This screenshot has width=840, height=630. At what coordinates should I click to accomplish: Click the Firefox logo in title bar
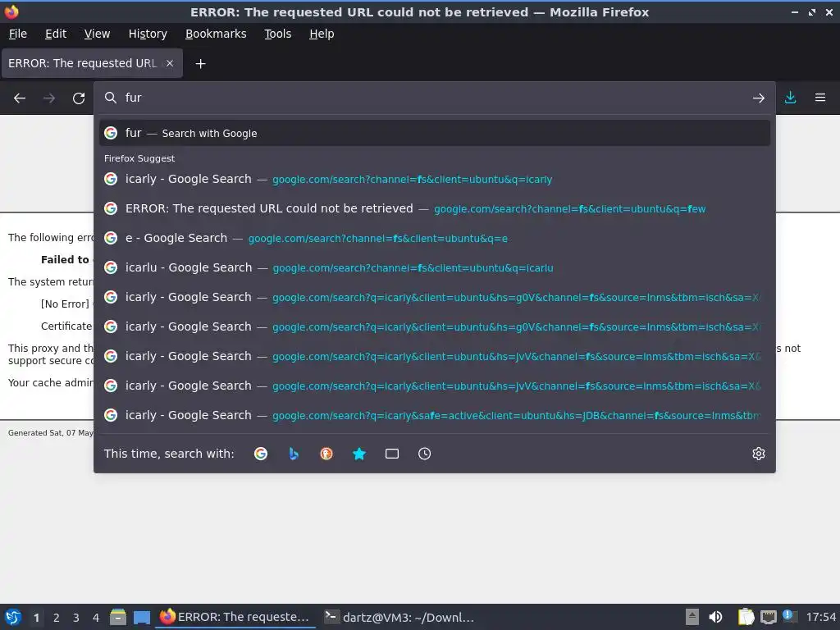pos(11,11)
